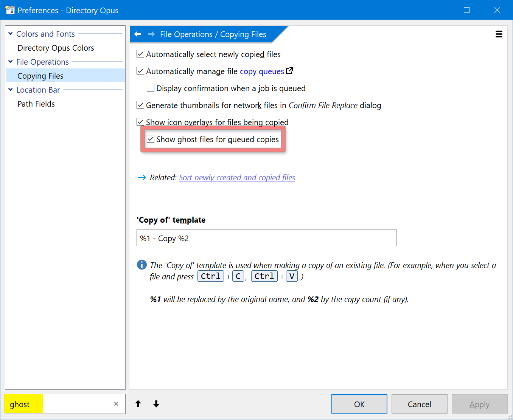Open the hamburger menu at top right
513x420 pixels.
pos(499,34)
